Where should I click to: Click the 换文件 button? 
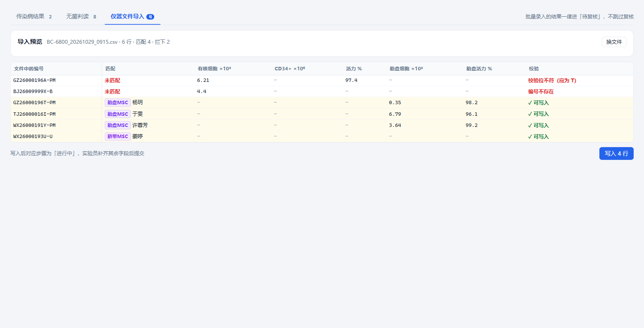click(614, 42)
